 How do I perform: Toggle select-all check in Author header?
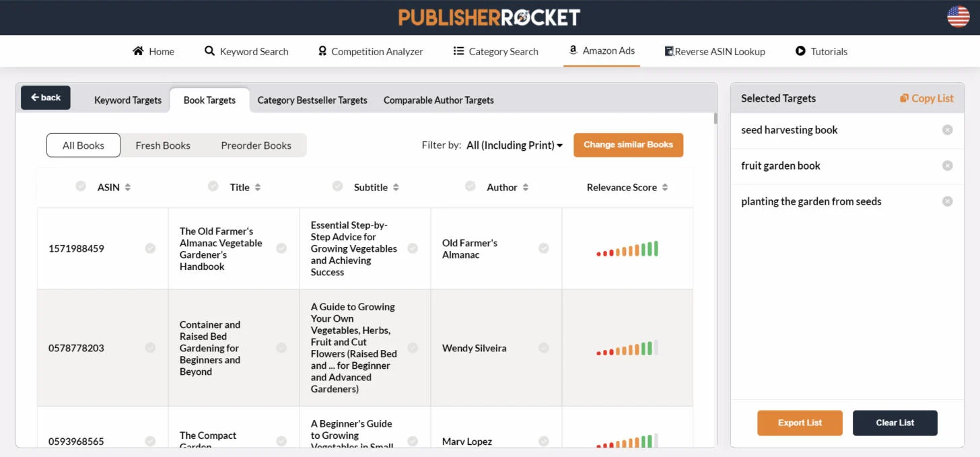coord(470,186)
